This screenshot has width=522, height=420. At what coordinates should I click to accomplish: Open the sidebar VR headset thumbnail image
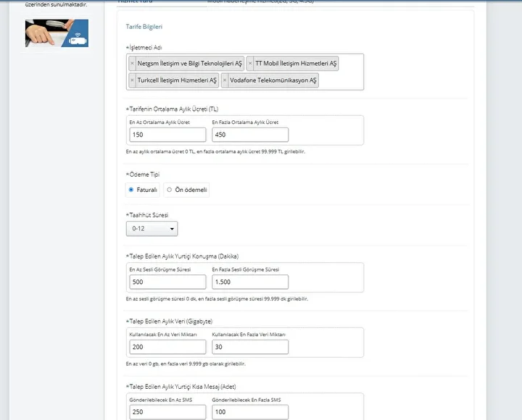click(x=57, y=33)
